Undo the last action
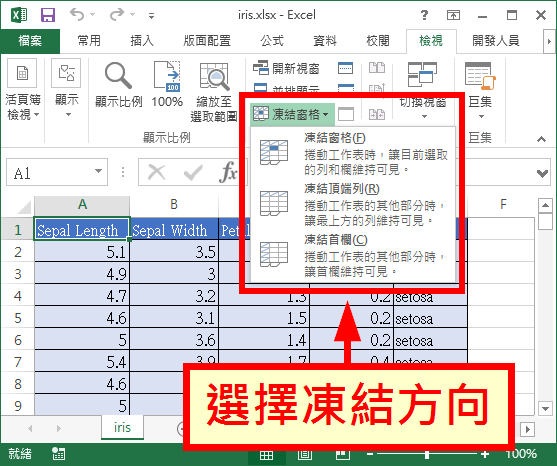Screen dimensions: 557x466 pyautogui.click(x=77, y=15)
